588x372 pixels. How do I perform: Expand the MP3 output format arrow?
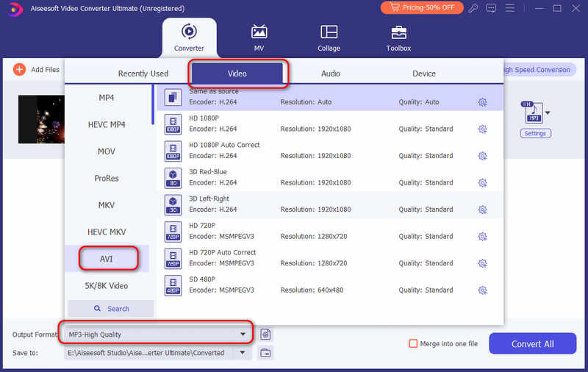(548, 113)
